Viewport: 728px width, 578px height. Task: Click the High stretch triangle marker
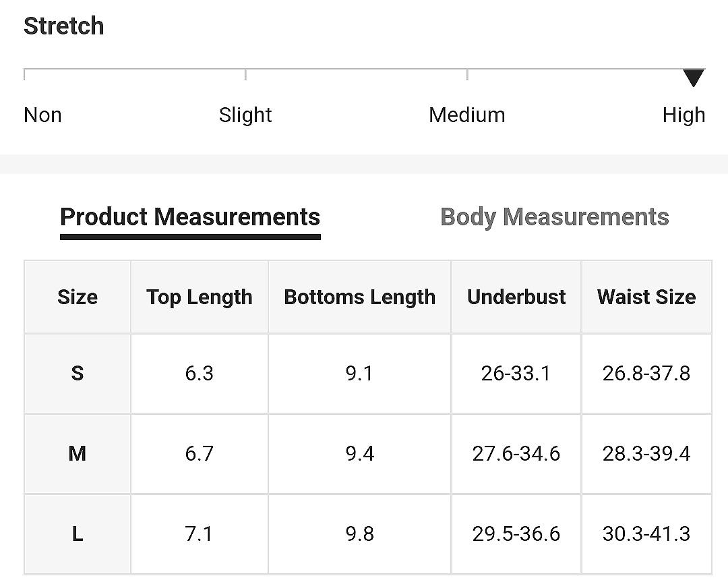[x=694, y=78]
